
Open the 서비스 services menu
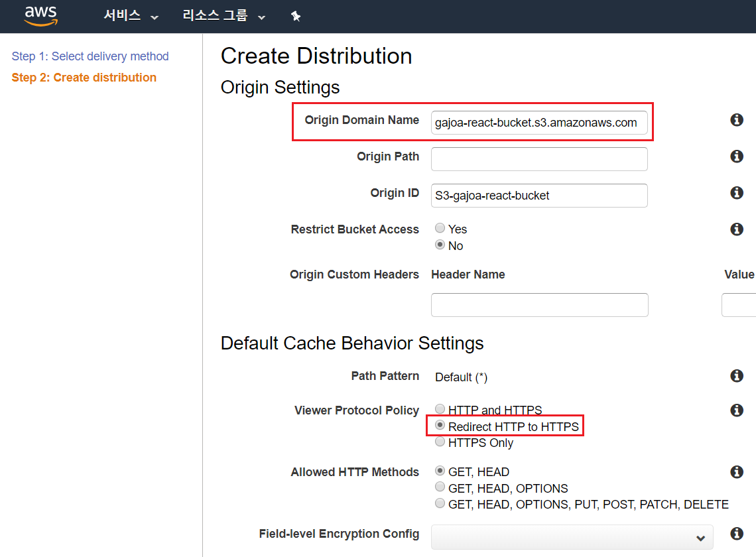pos(131,16)
